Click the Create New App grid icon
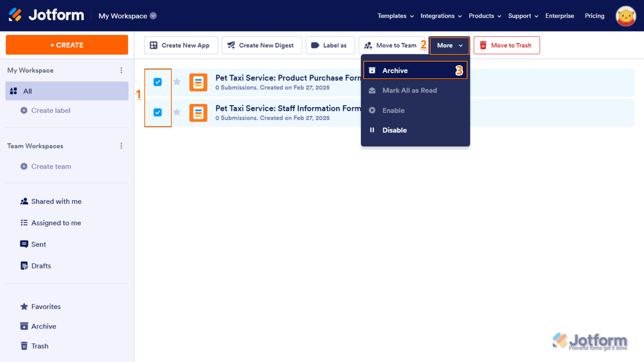This screenshot has height=362, width=644. pos(153,45)
